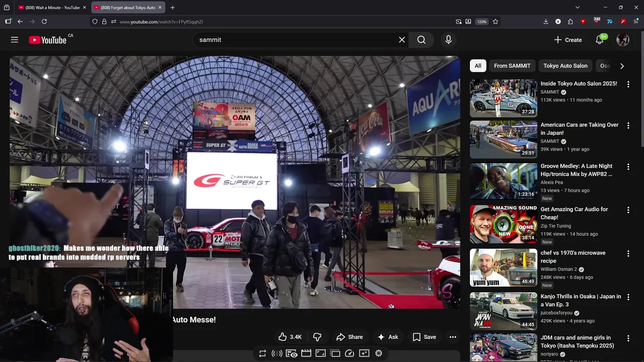The width and height of the screenshot is (644, 362).
Task: Open a new browser tab
Action: (x=173, y=8)
